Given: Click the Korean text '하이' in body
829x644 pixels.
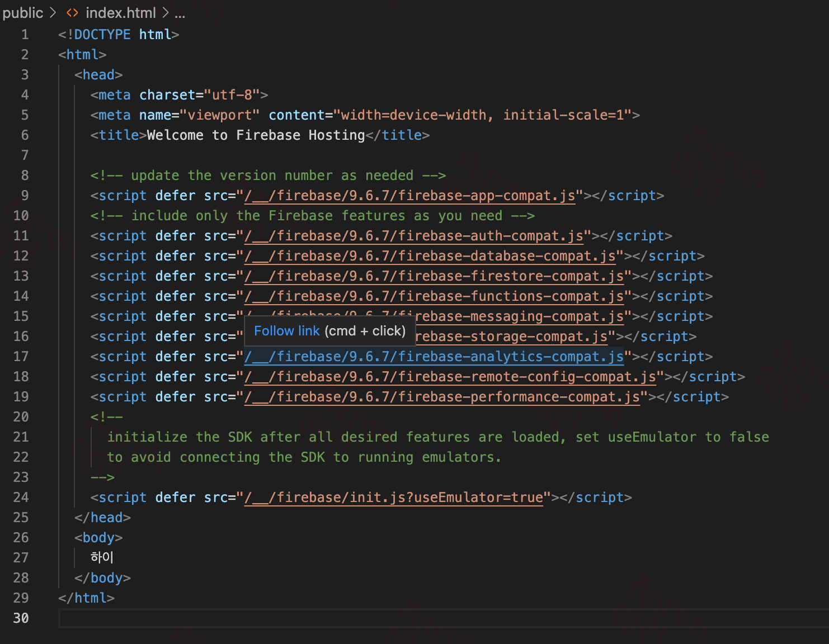Looking at the screenshot, I should 102,557.
